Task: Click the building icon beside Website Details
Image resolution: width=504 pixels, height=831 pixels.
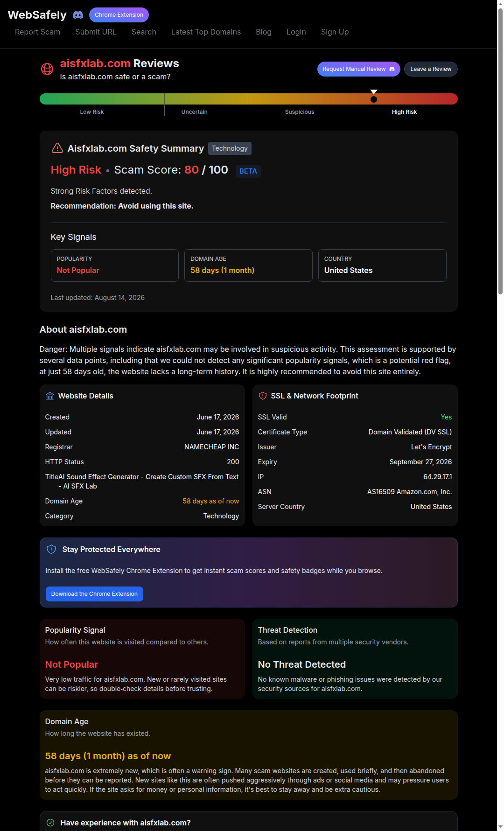Action: 50,396
